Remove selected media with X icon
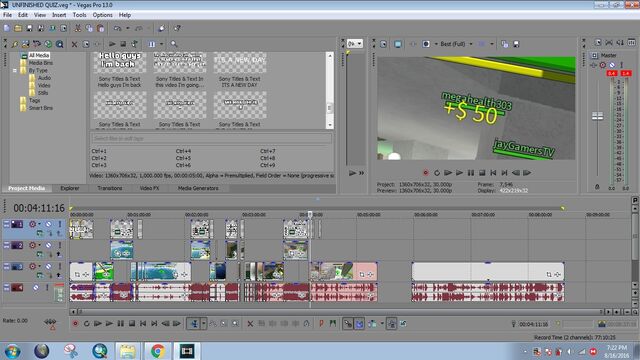Image resolution: width=640 pixels, height=360 pixels. coord(74,44)
